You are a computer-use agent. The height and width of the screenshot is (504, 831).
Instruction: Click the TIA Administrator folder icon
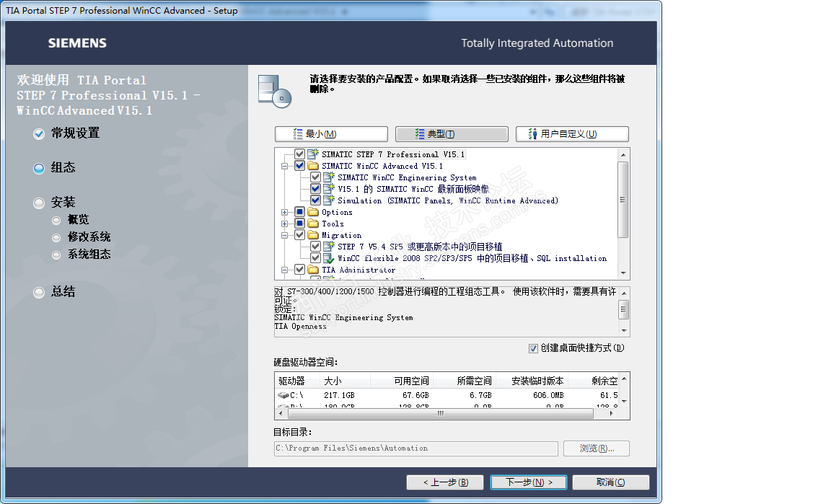pos(313,270)
